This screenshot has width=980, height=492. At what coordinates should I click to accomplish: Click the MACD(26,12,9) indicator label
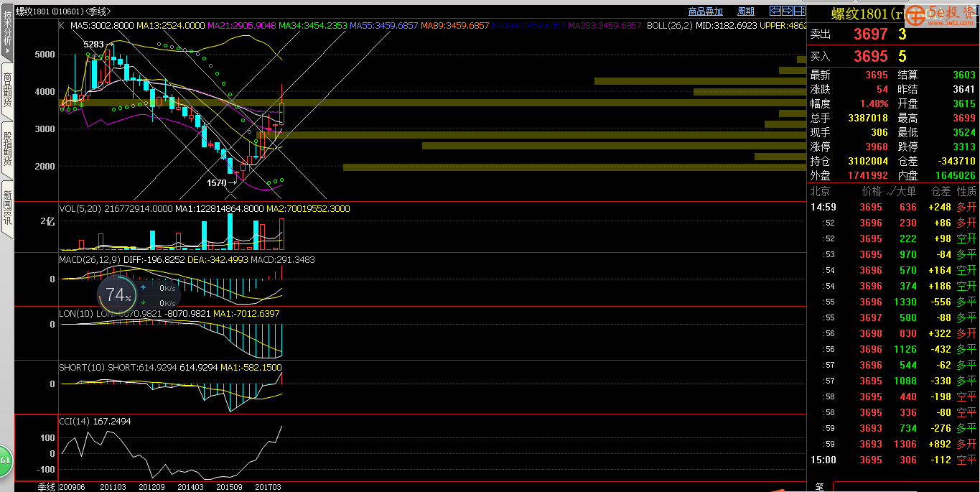(89, 260)
